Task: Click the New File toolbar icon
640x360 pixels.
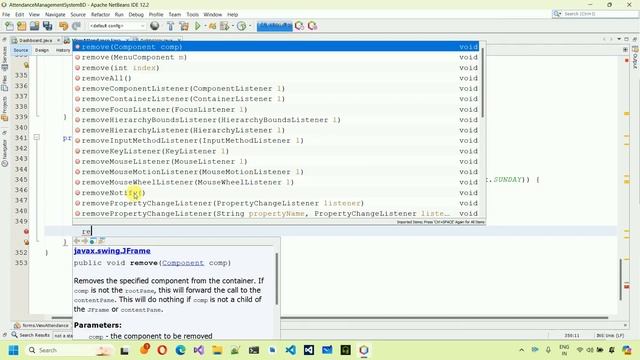Action: pos(9,26)
